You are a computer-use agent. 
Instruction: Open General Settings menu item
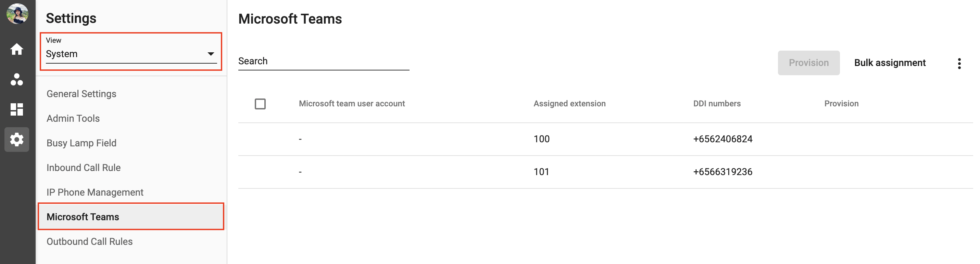point(81,94)
